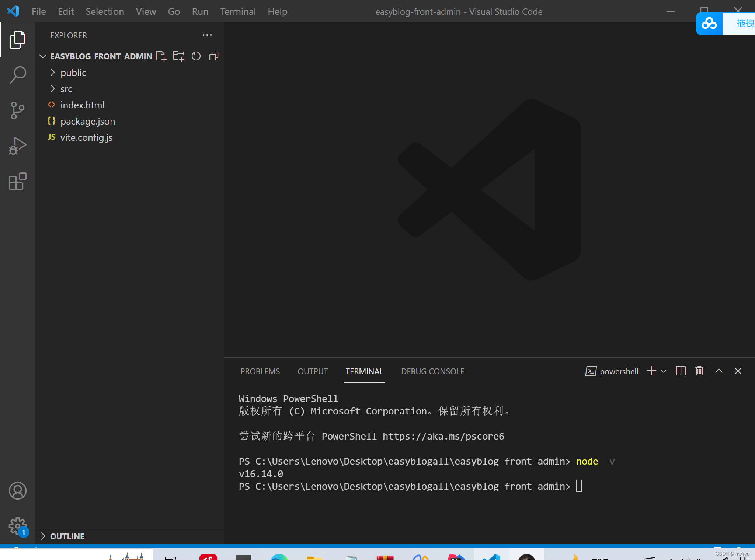Open the Explorer view in activity bar

(x=17, y=39)
